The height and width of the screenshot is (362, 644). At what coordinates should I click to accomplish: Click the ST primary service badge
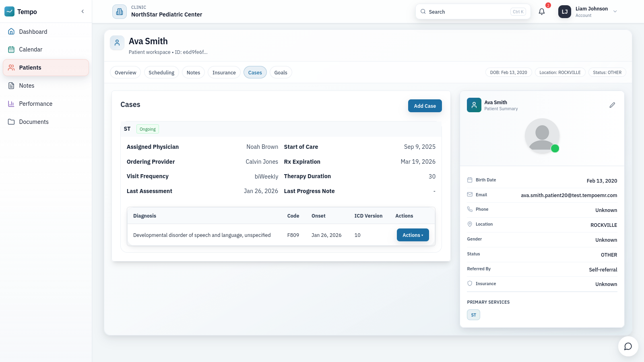(x=473, y=315)
